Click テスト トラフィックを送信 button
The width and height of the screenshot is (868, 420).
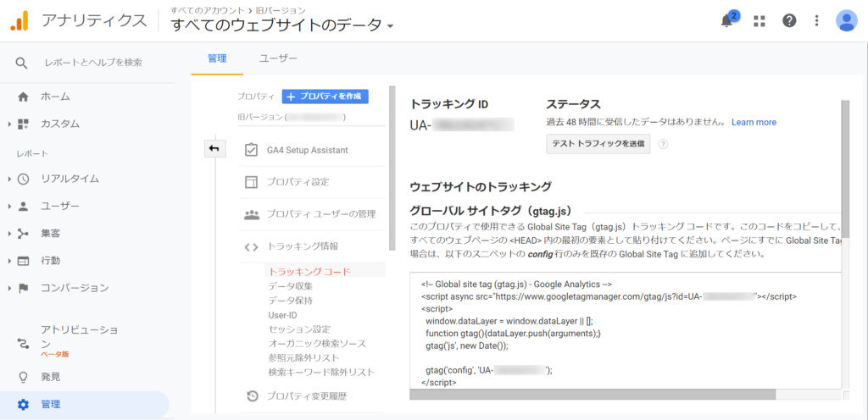[x=598, y=144]
